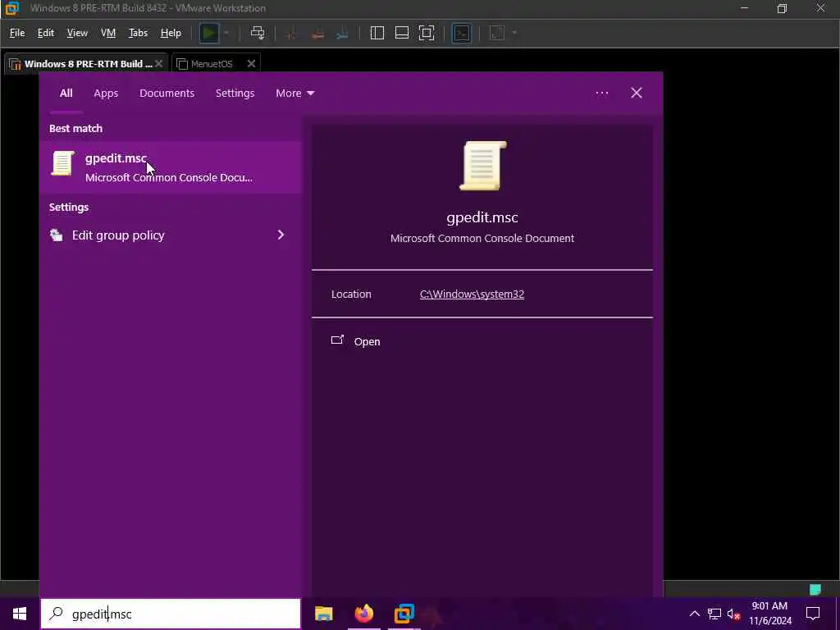The height and width of the screenshot is (630, 840).
Task: Open the View menu in VMware
Action: point(77,33)
